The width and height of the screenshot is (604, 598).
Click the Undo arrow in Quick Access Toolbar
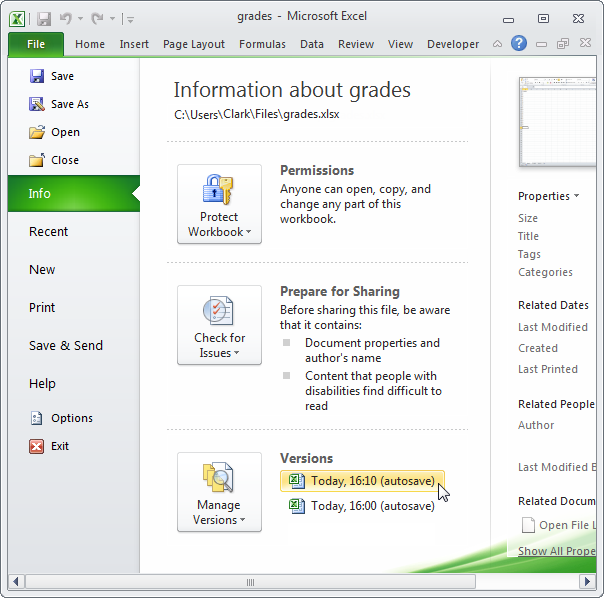pos(66,18)
